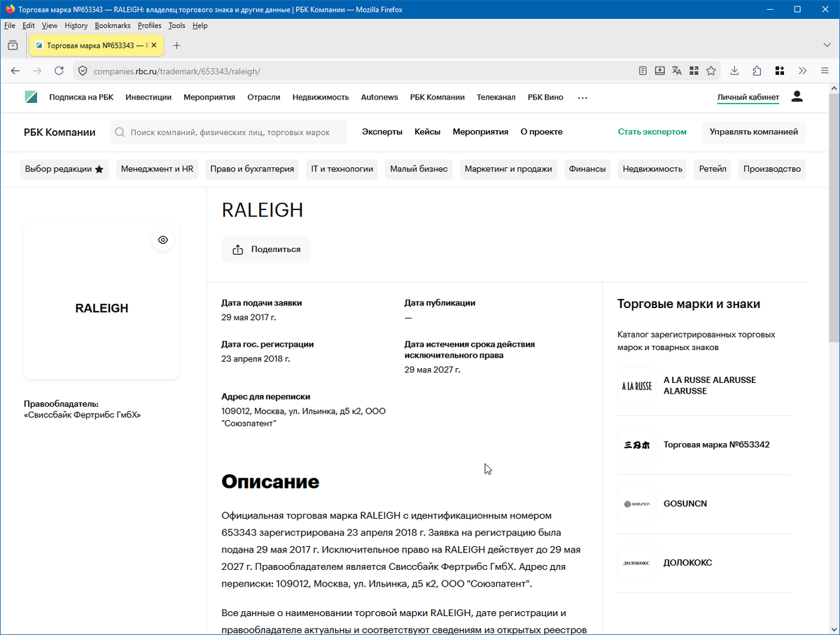Click the site security shield icon
Viewport: 840px width, 635px height.
(83, 71)
